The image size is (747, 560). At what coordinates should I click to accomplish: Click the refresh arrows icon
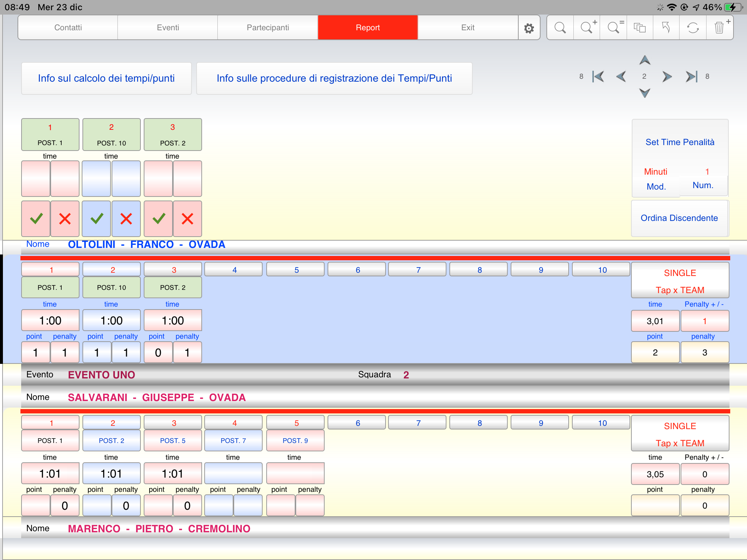pyautogui.click(x=693, y=28)
